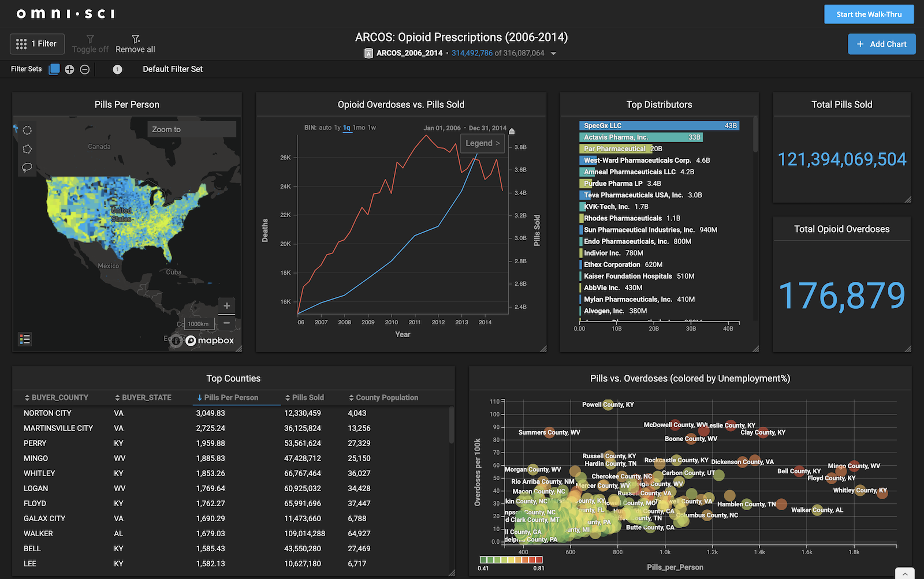Screen dimensions: 924x579
Task: Zoom in the map with plus button
Action: click(x=227, y=306)
